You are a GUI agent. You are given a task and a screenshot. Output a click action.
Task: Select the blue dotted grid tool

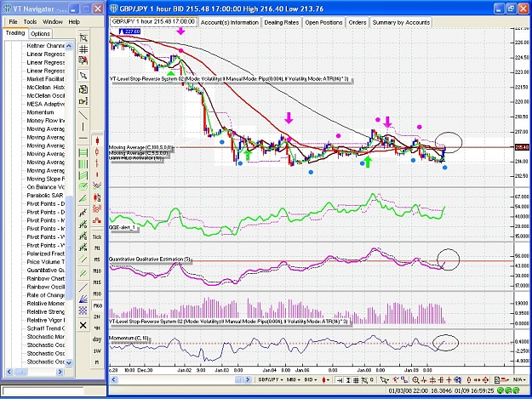pyautogui.click(x=83, y=311)
